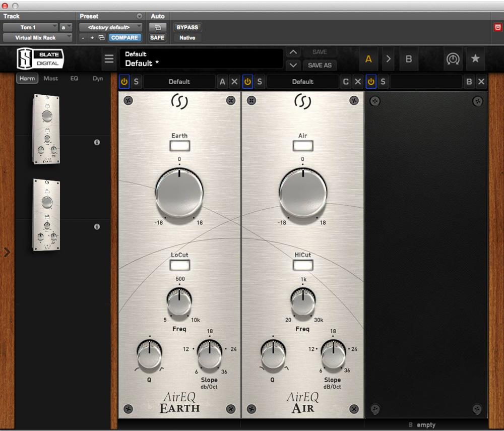Switch to the EQ module tab
Screen dimensions: 504x431
click(74, 79)
